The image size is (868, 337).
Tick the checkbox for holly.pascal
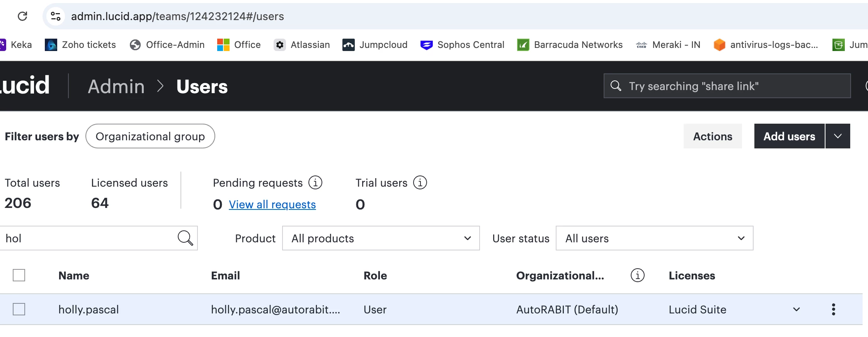coord(19,309)
